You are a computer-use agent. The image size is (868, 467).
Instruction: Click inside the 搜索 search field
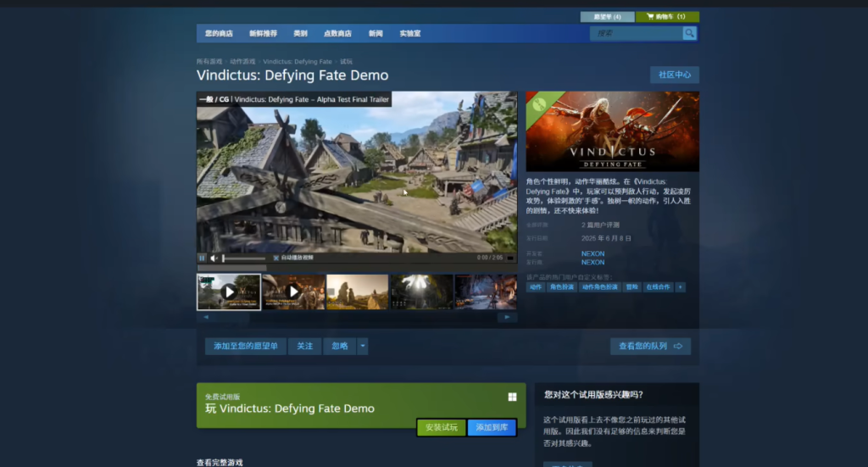click(x=637, y=33)
